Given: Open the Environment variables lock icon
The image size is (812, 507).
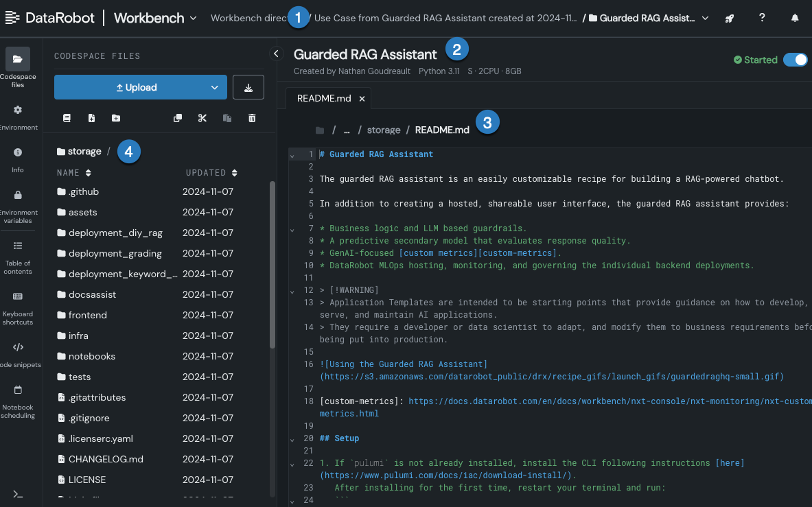Looking at the screenshot, I should point(18,195).
